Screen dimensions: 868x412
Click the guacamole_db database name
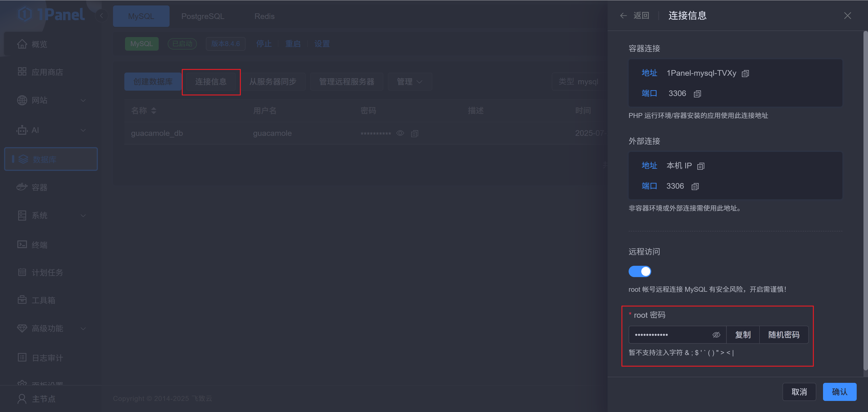pos(157,133)
